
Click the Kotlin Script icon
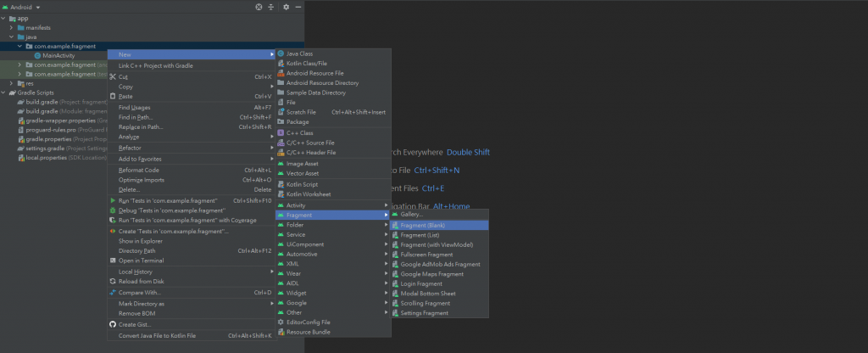(281, 184)
